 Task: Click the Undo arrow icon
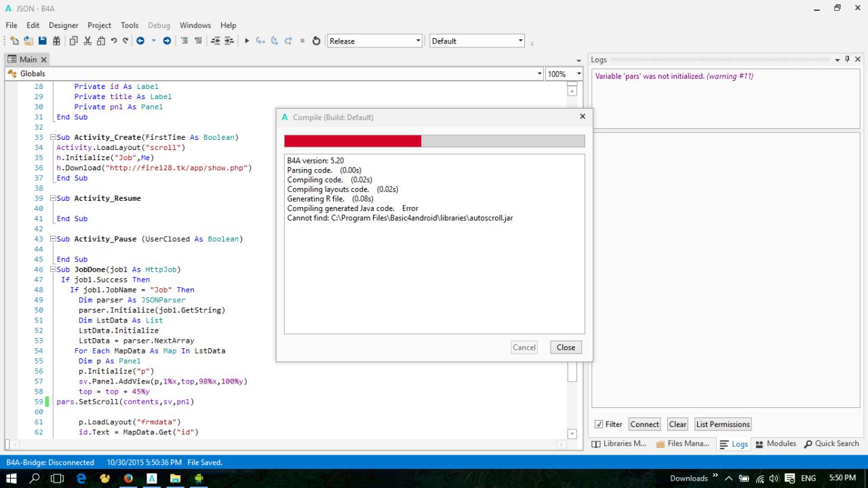pos(114,41)
